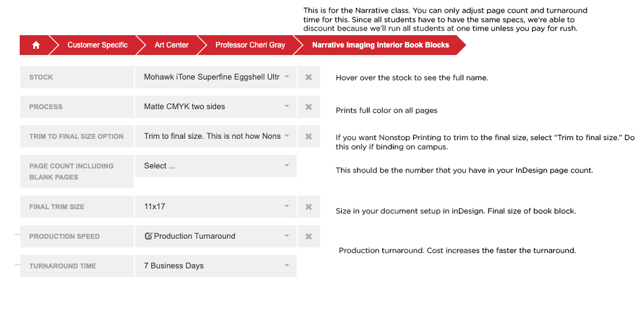Click TRIM TO FINAL SIZE OPTION label
The image size is (644, 311).
coord(76,136)
